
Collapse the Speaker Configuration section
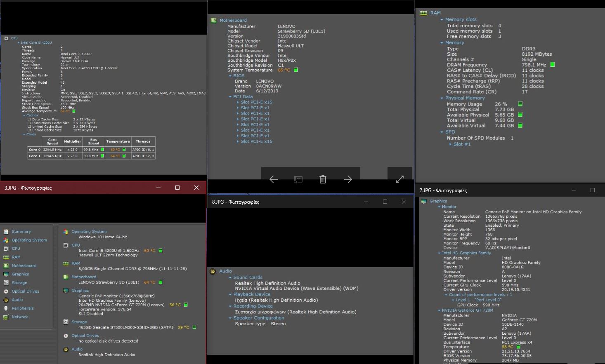(230, 318)
